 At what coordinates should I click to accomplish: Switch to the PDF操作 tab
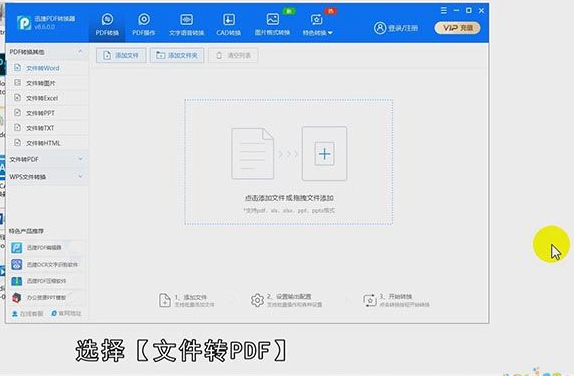[144, 25]
